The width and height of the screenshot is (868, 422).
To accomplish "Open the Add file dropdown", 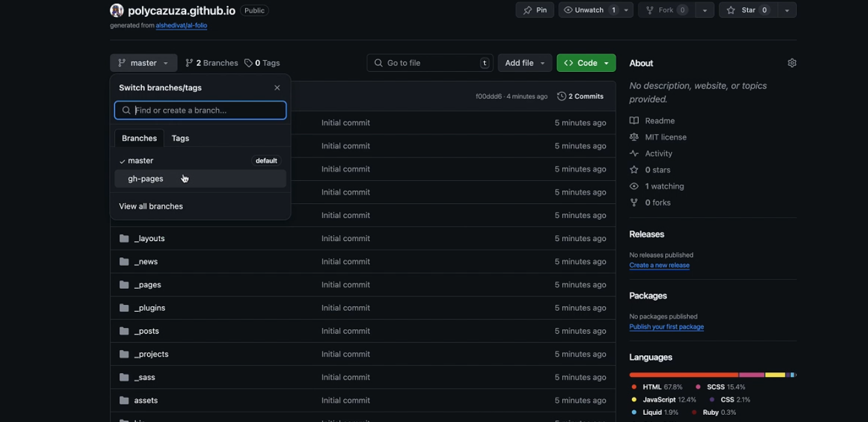I will pos(525,63).
